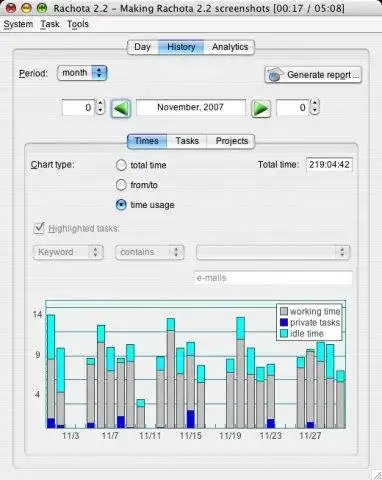Screen dimensions: 382x480
Task: Click the private tasks blue legend swatch
Action: pos(284,322)
